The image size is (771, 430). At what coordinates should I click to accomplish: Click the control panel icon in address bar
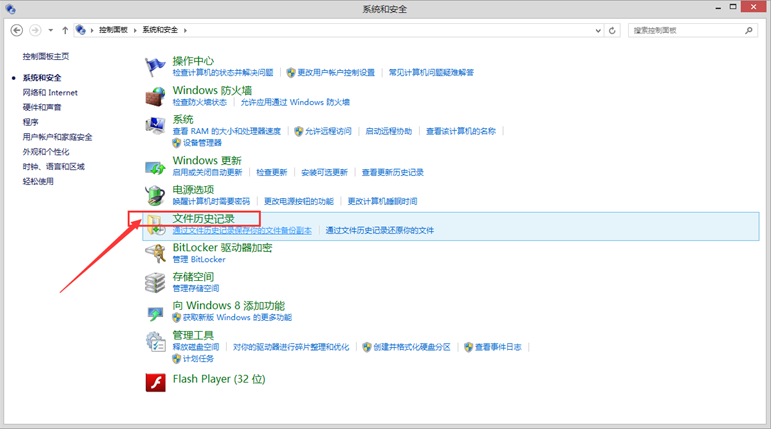click(x=81, y=30)
